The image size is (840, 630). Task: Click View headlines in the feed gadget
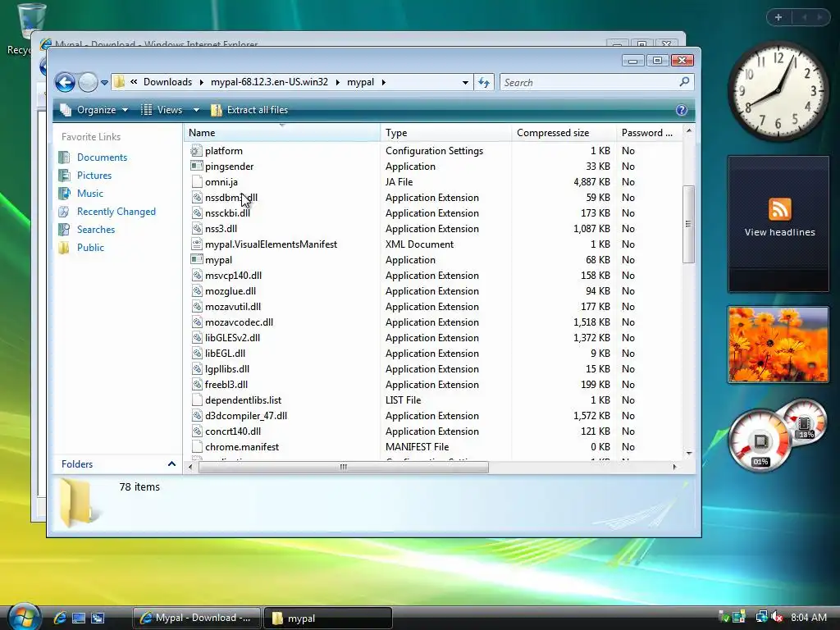(x=779, y=232)
